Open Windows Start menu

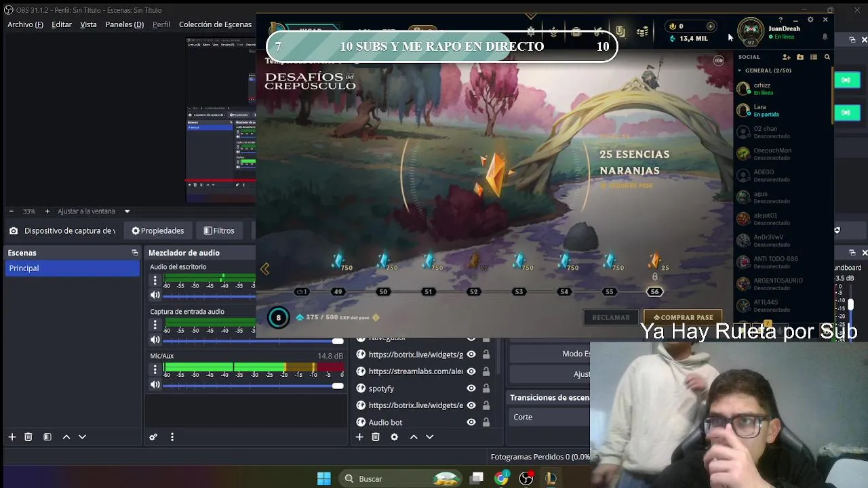point(324,479)
